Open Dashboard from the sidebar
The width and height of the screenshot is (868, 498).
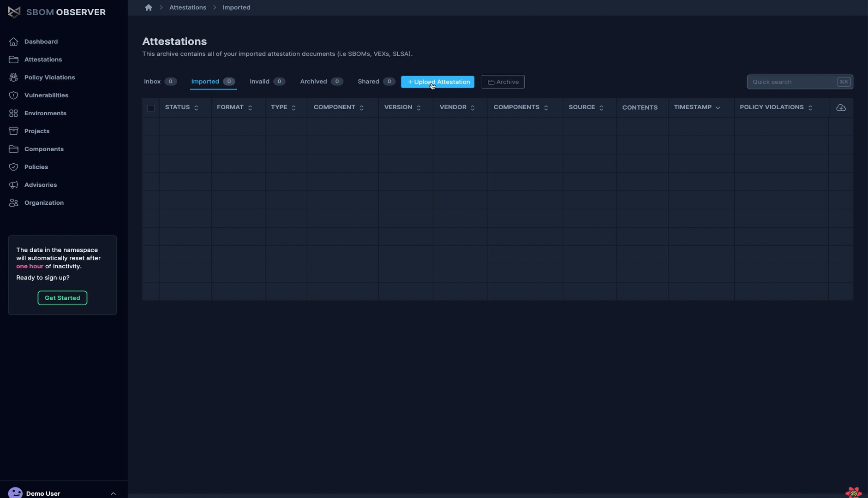pos(41,41)
